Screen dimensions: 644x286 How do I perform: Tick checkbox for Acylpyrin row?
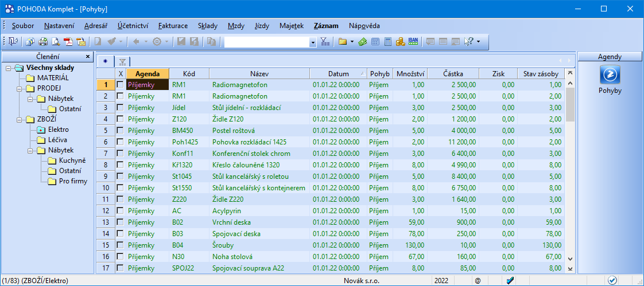point(120,210)
